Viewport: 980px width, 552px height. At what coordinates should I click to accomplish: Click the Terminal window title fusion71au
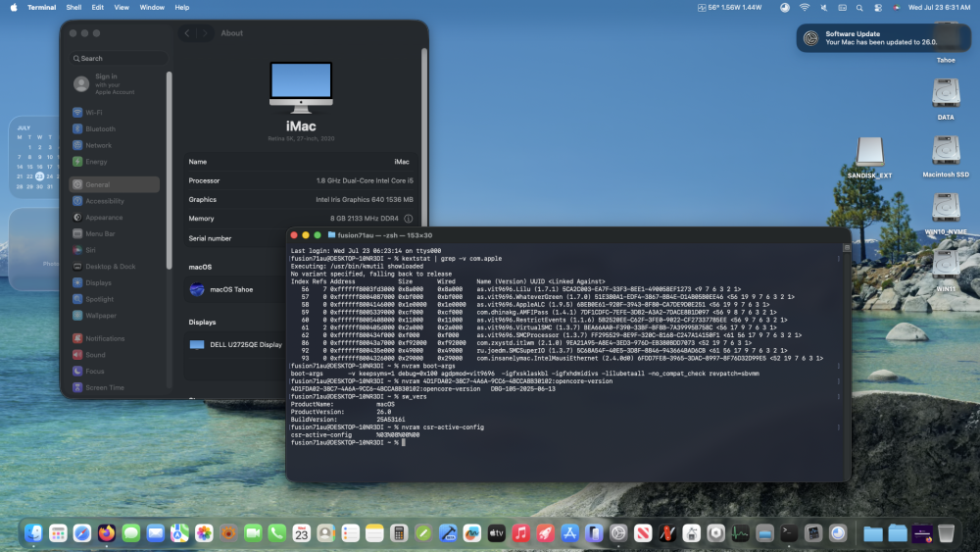click(x=380, y=235)
